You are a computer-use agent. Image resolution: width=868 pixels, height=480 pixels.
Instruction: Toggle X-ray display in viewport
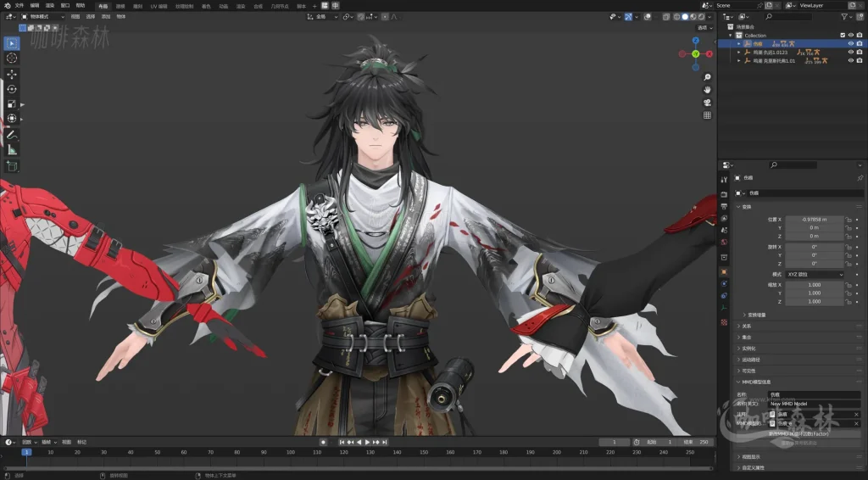[x=666, y=17]
